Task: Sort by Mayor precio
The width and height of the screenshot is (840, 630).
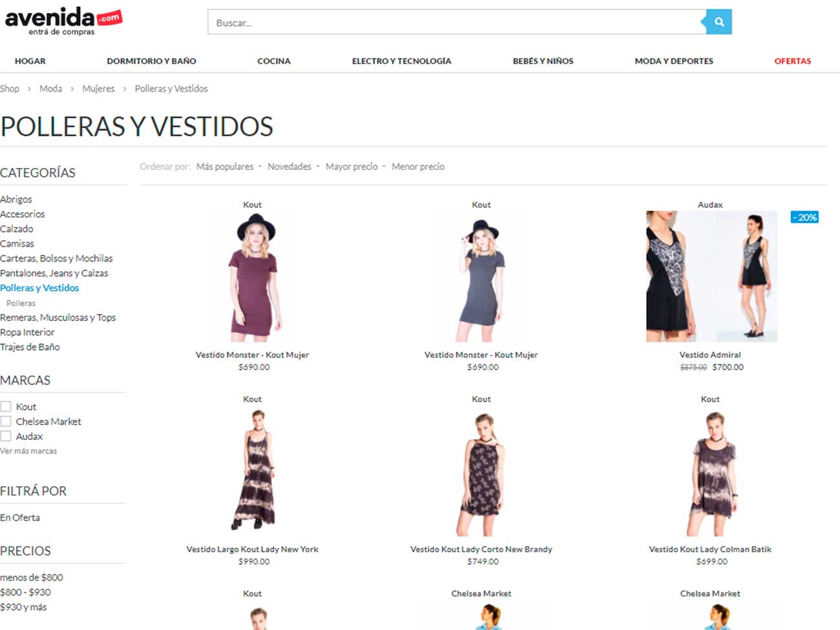Action: pyautogui.click(x=352, y=167)
